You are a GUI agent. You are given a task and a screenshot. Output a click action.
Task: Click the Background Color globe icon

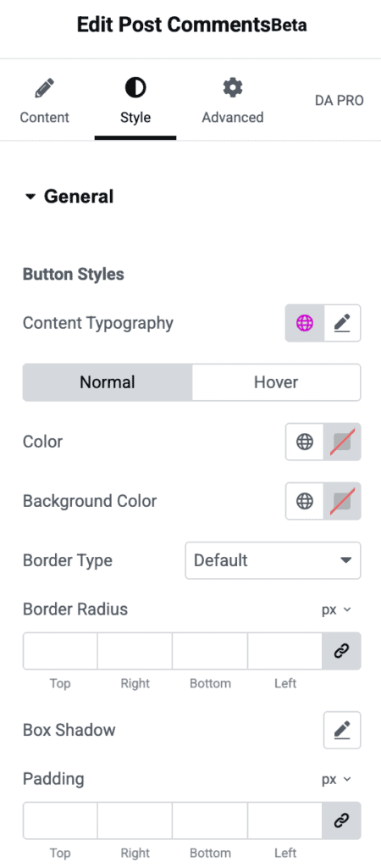coord(305,501)
